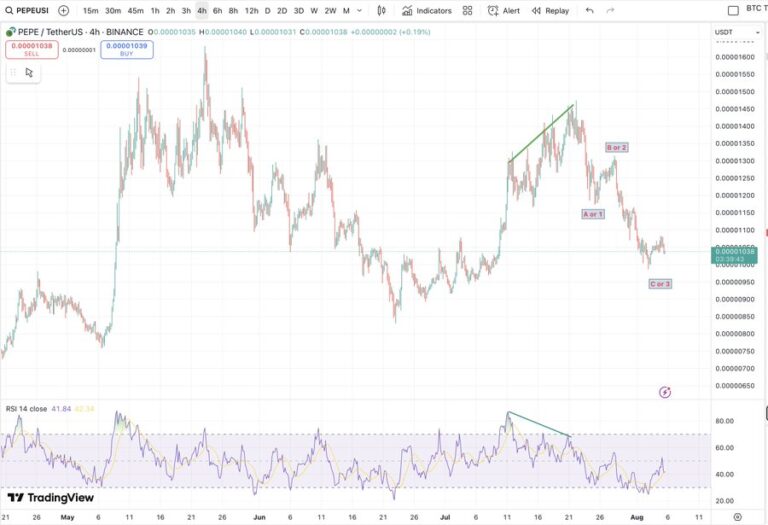Open chart time settings gear icon
The height and width of the screenshot is (525, 768).
[x=737, y=517]
